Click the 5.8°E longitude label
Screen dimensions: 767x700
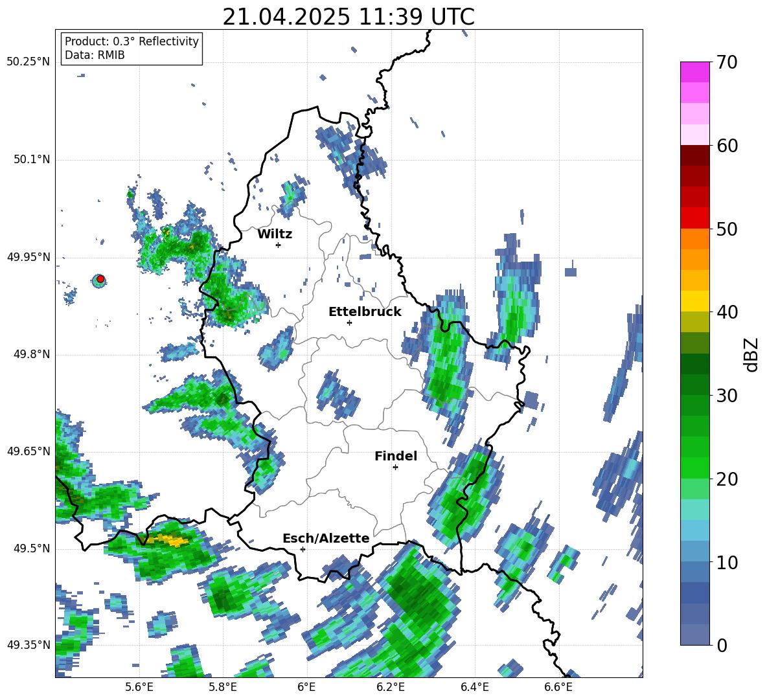point(223,687)
